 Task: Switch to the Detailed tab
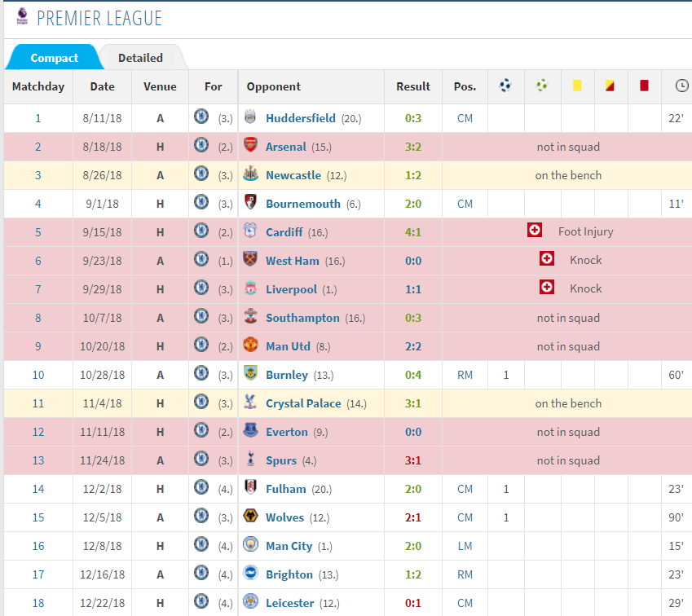coord(140,58)
